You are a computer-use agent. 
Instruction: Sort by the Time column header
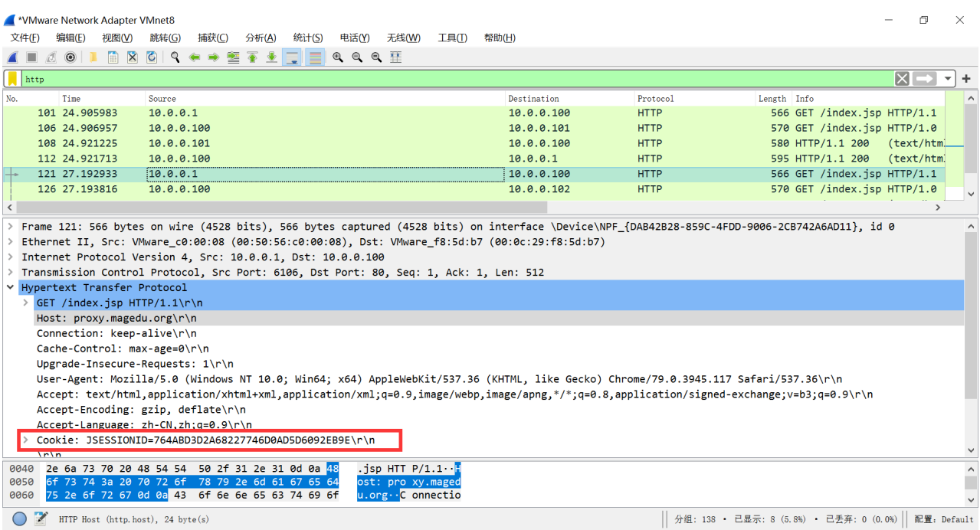point(103,99)
